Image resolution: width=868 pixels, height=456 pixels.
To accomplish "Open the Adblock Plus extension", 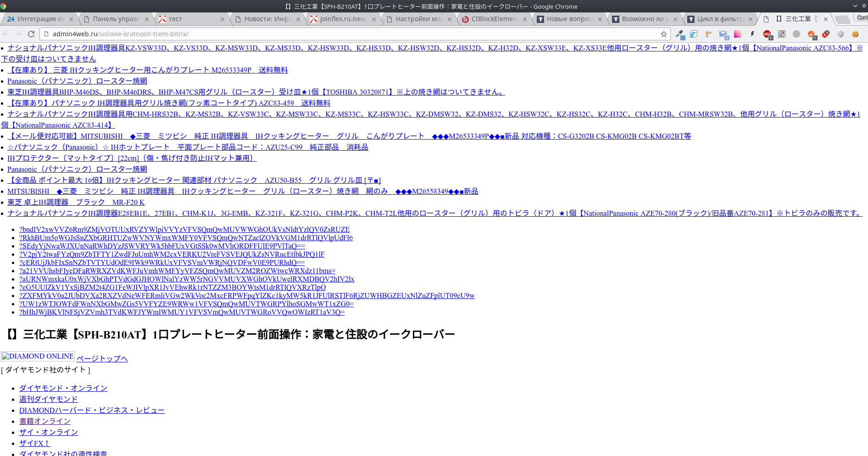I will 767,34.
